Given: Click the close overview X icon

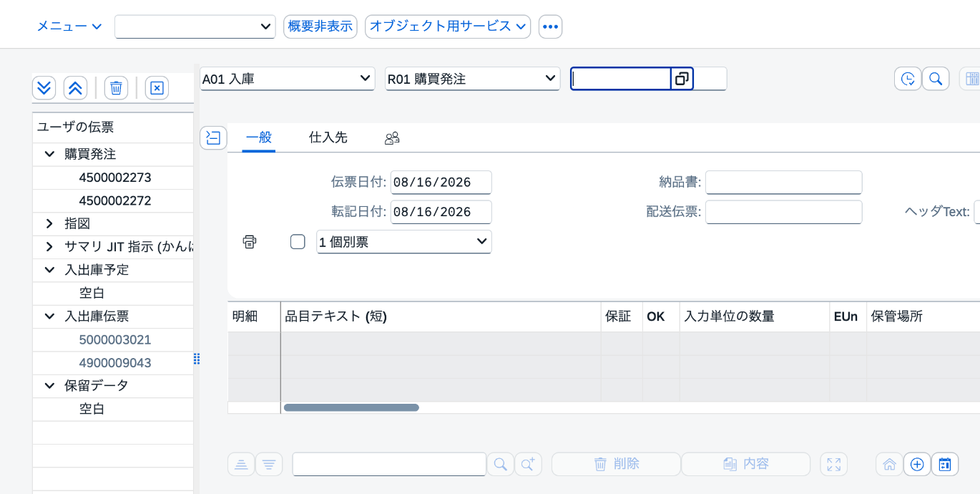Looking at the screenshot, I should pos(157,88).
